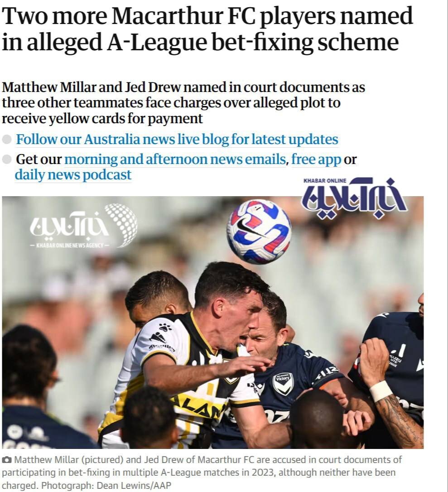Click the grey bullet before the Follow link
The width and height of the screenshot is (448, 492).
(7, 140)
